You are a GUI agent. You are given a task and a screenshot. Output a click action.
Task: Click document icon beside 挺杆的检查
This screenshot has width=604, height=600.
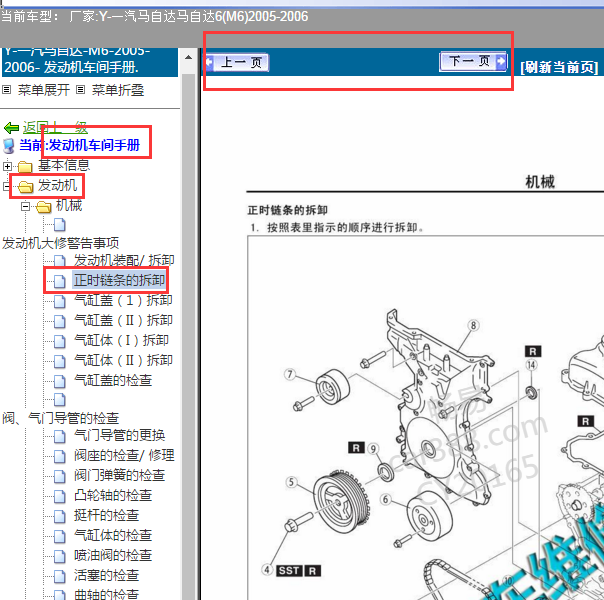click(60, 516)
